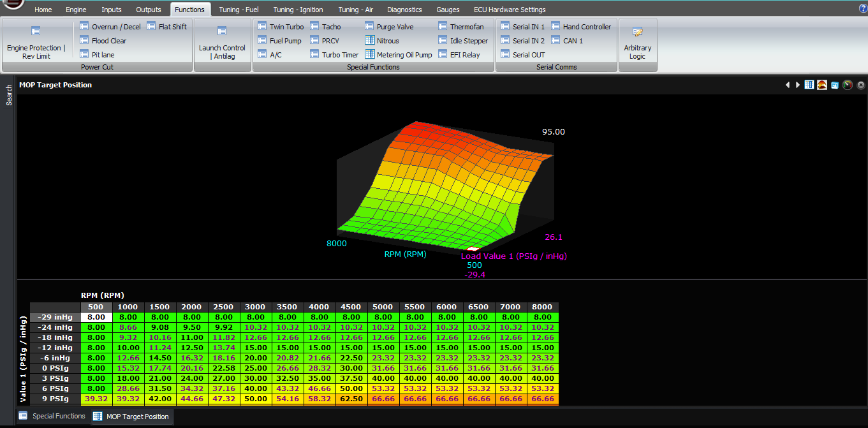
Task: Switch to Tuning - Fuel ribbon tab
Action: point(239,10)
